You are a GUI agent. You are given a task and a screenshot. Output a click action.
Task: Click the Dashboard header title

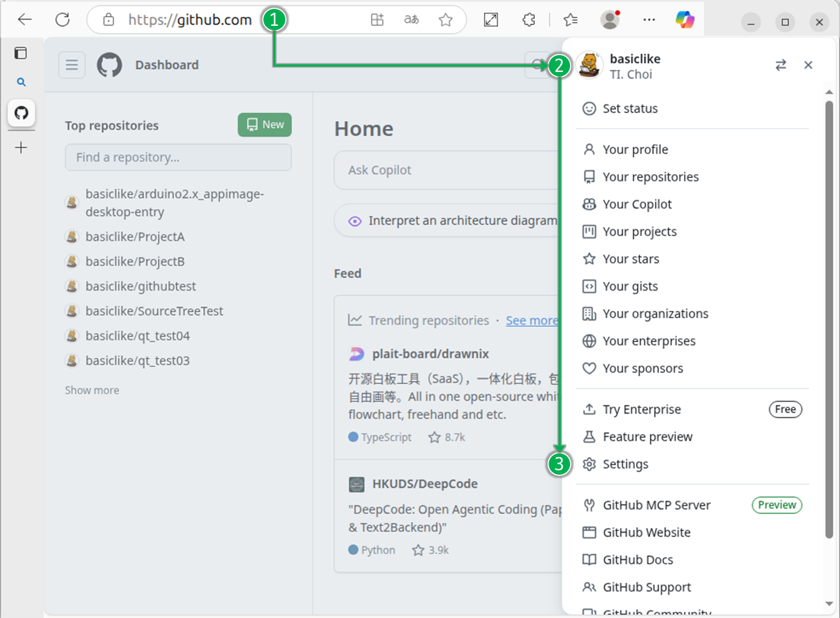[167, 65]
